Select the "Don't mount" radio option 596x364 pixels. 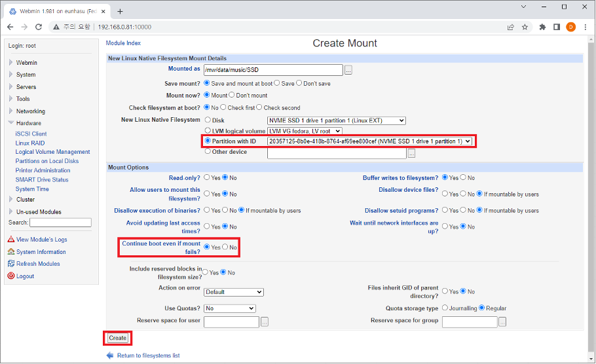click(232, 96)
